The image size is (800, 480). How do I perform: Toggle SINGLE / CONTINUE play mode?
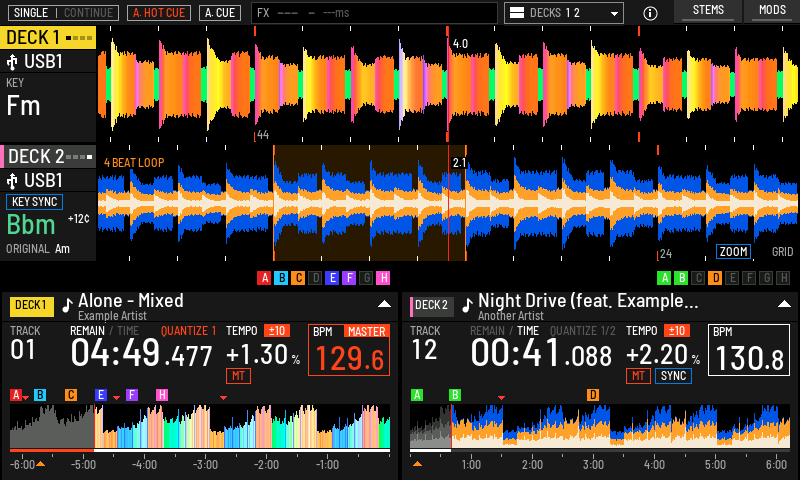coord(63,13)
